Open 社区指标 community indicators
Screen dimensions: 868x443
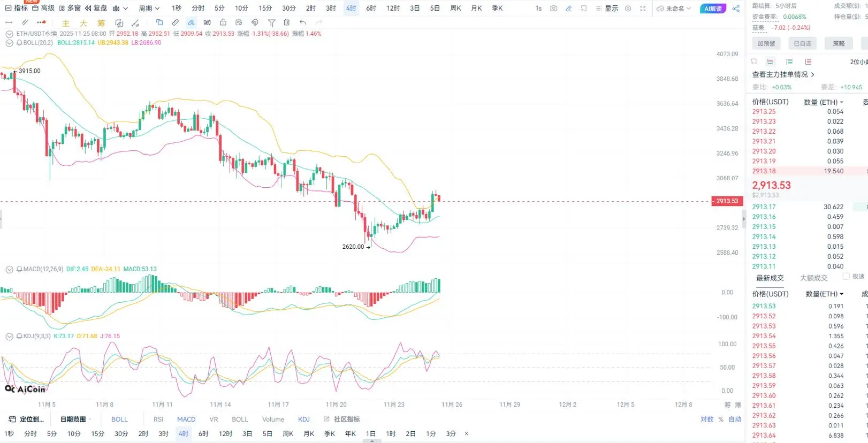click(342, 419)
